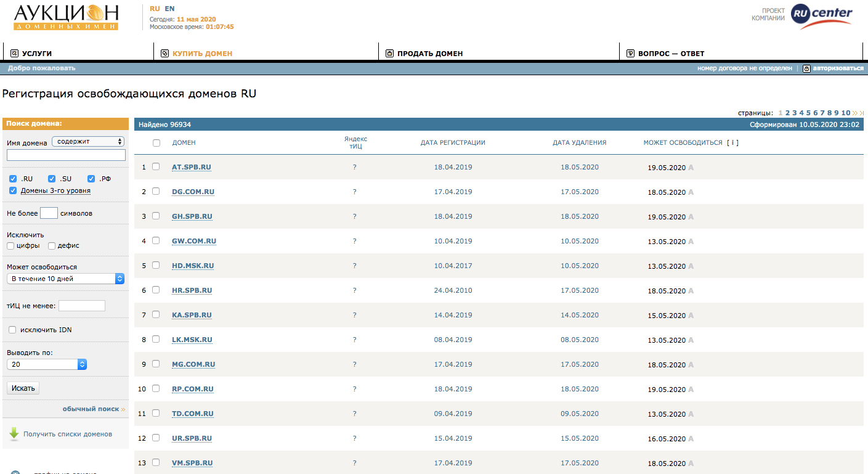Uncheck the .SU zone checkbox
Screen dimensions: 868x474
click(x=52, y=179)
